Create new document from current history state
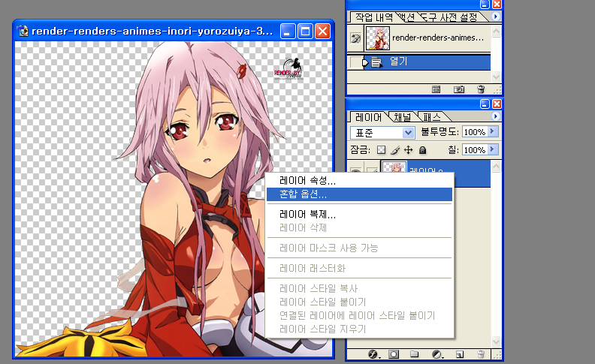 point(436,89)
